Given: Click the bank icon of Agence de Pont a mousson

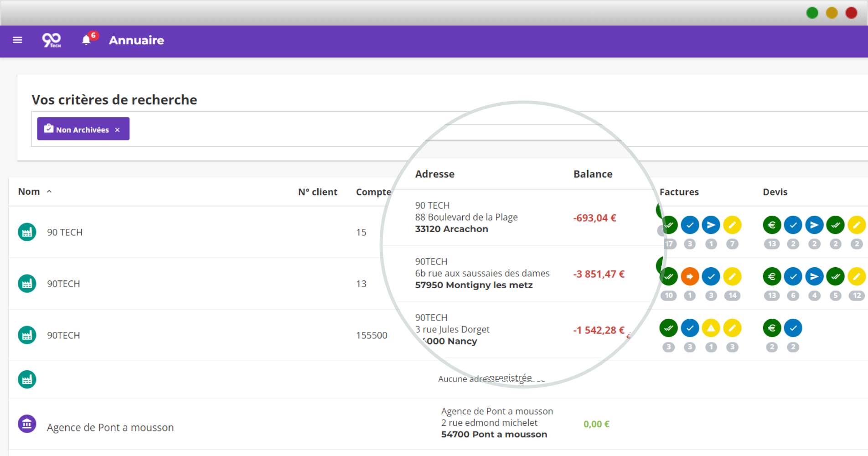Looking at the screenshot, I should tap(27, 424).
